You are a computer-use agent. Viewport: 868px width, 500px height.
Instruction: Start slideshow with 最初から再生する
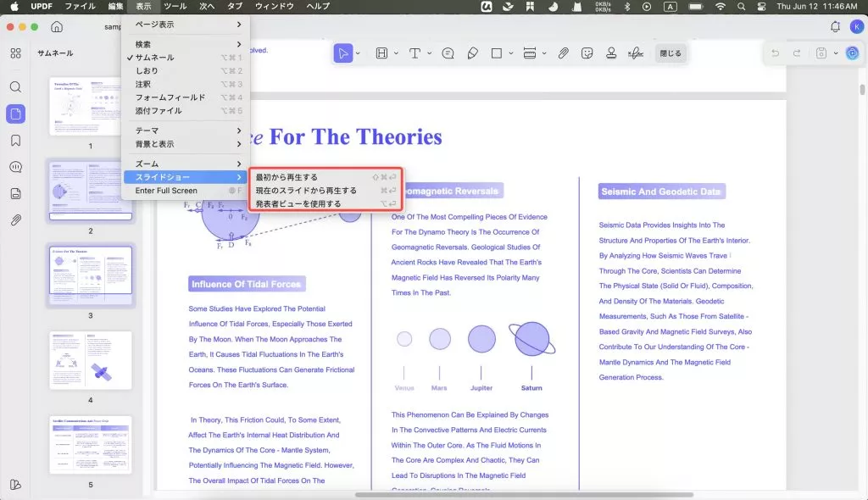[x=325, y=177]
